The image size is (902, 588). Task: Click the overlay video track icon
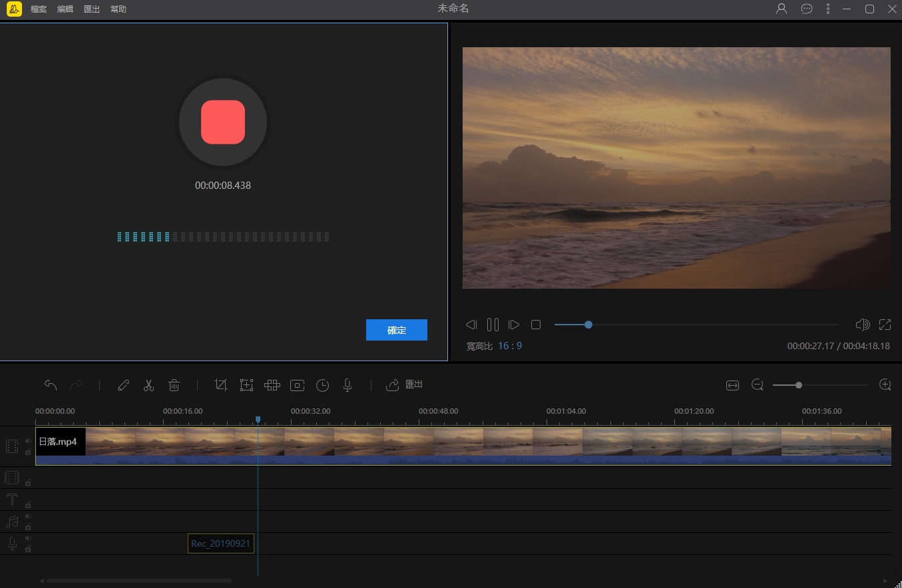pyautogui.click(x=11, y=478)
